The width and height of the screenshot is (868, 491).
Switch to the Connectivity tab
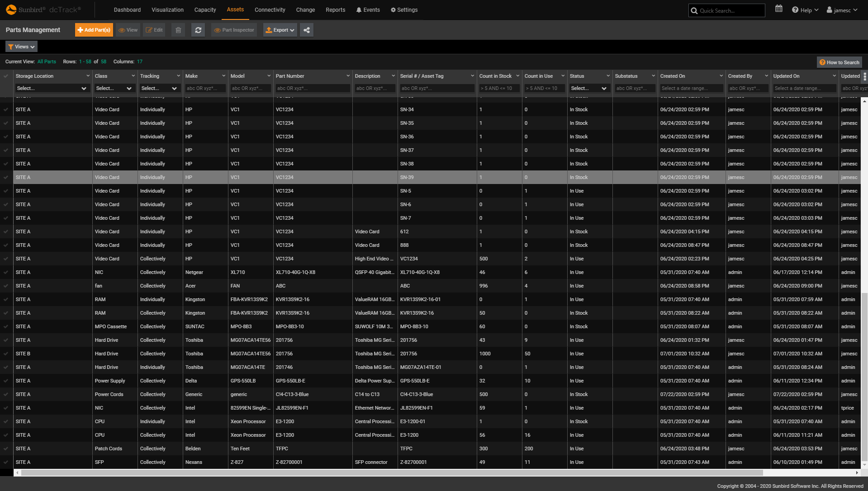coord(270,9)
